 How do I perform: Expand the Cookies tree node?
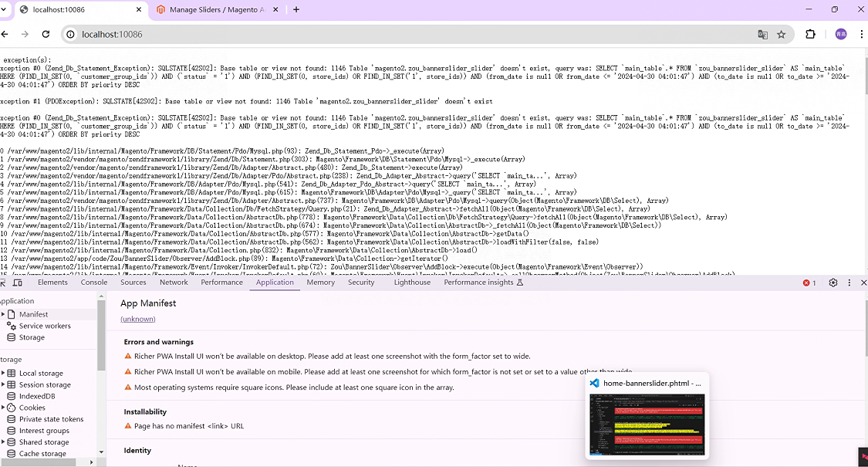coord(3,408)
